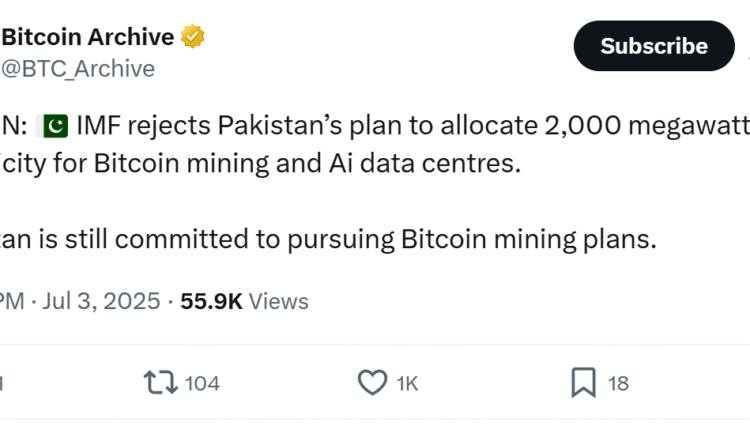This screenshot has width=750, height=430.
Task: Click the 104 repost count
Action: (203, 383)
